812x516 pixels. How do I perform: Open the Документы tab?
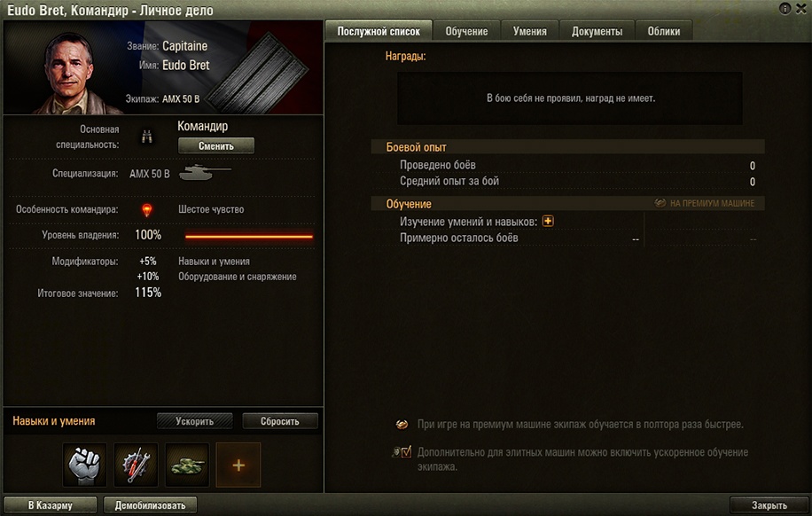point(597,31)
